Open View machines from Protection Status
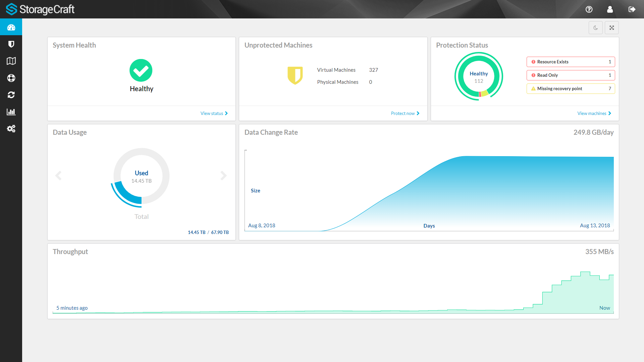Image resolution: width=644 pixels, height=362 pixels. (592, 113)
